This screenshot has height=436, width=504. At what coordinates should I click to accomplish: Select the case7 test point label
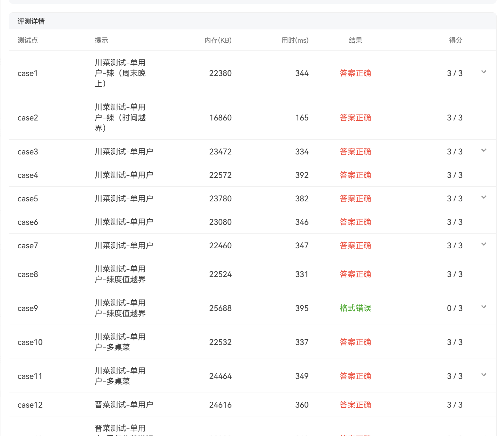click(x=28, y=245)
